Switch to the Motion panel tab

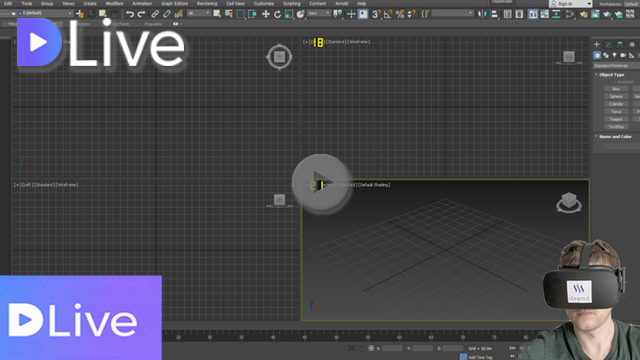point(632,44)
